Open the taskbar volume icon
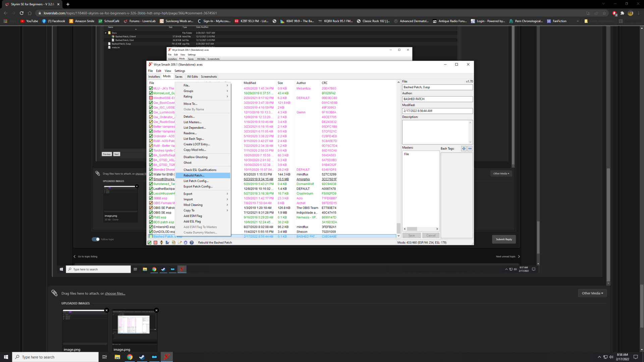The width and height of the screenshot is (644, 362). tap(611, 357)
